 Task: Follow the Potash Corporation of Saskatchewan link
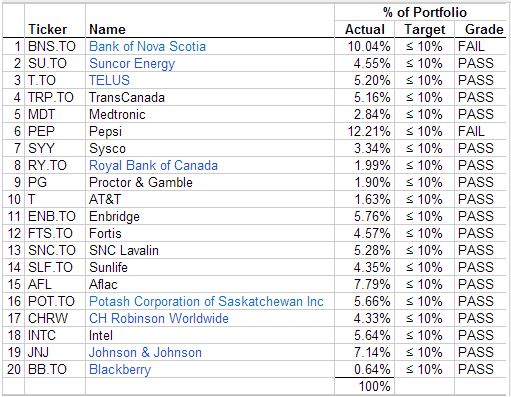pyautogui.click(x=206, y=301)
